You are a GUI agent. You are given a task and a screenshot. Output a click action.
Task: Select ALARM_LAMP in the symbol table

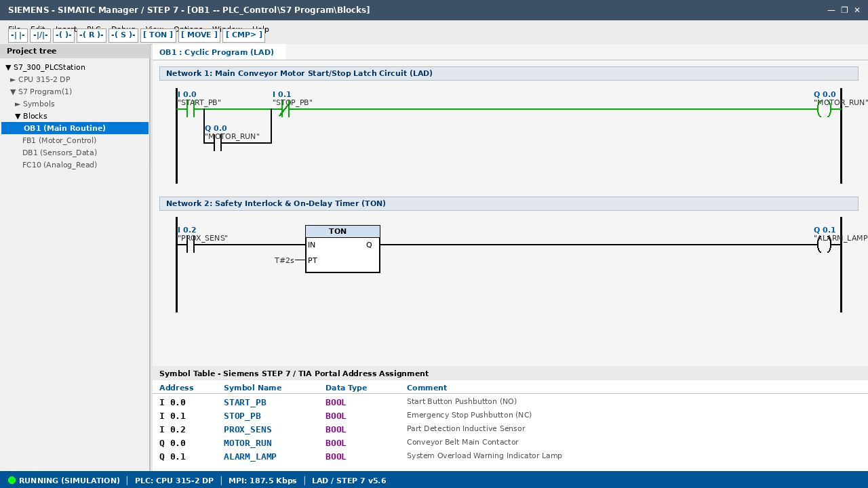point(250,457)
